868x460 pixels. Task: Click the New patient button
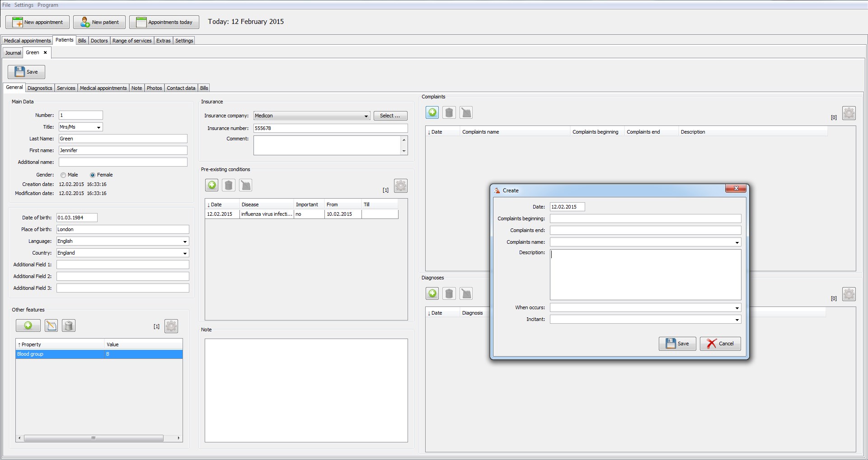pyautogui.click(x=99, y=22)
